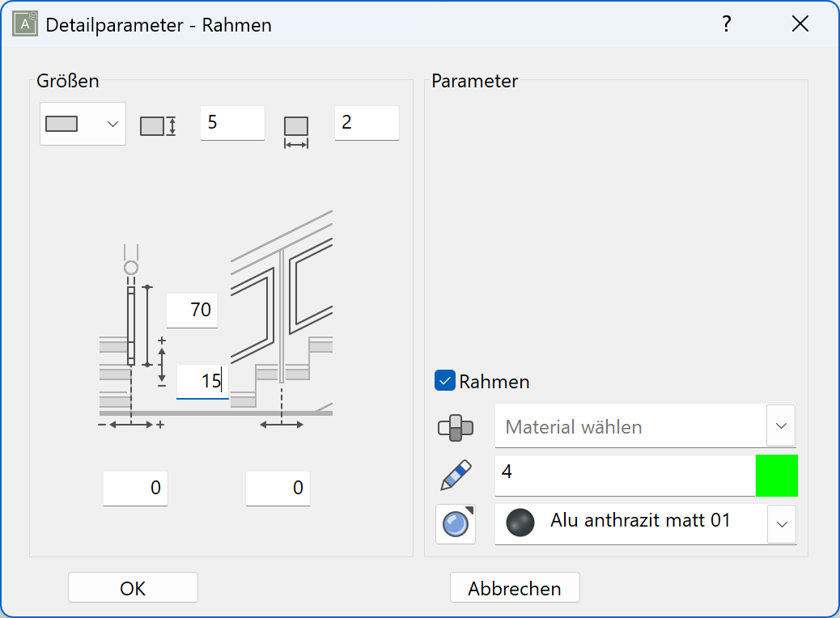Click the application icon in title bar
840x618 pixels.
[25, 24]
